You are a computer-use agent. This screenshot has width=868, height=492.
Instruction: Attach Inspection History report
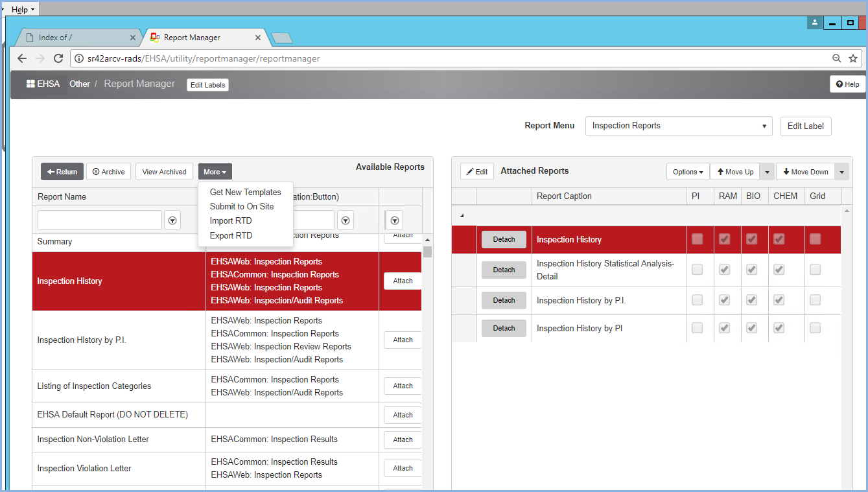click(403, 281)
